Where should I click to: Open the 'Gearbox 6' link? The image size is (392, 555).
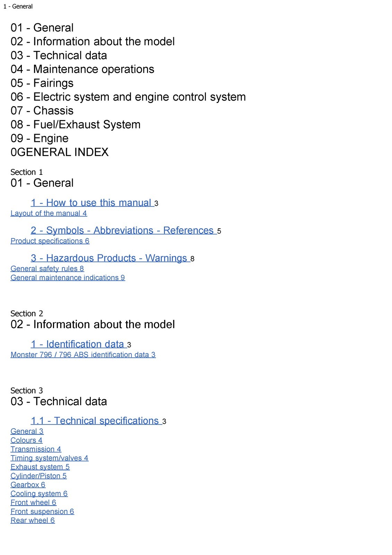[x=28, y=485]
